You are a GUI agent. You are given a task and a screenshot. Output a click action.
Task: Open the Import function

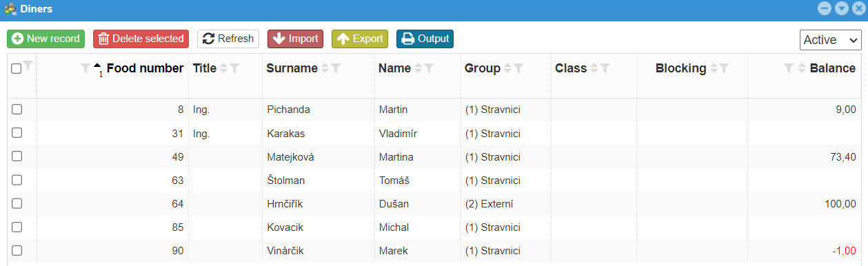pos(295,39)
